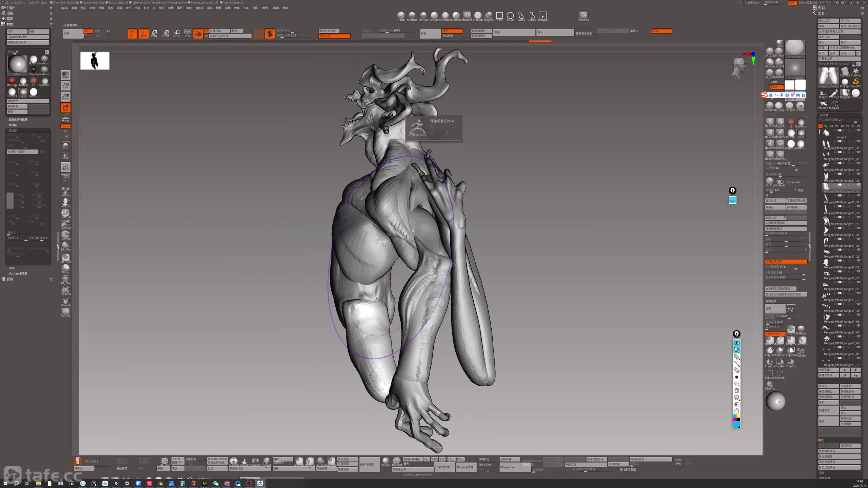
Task: Select the Rect stroke icon
Action: click(499, 16)
